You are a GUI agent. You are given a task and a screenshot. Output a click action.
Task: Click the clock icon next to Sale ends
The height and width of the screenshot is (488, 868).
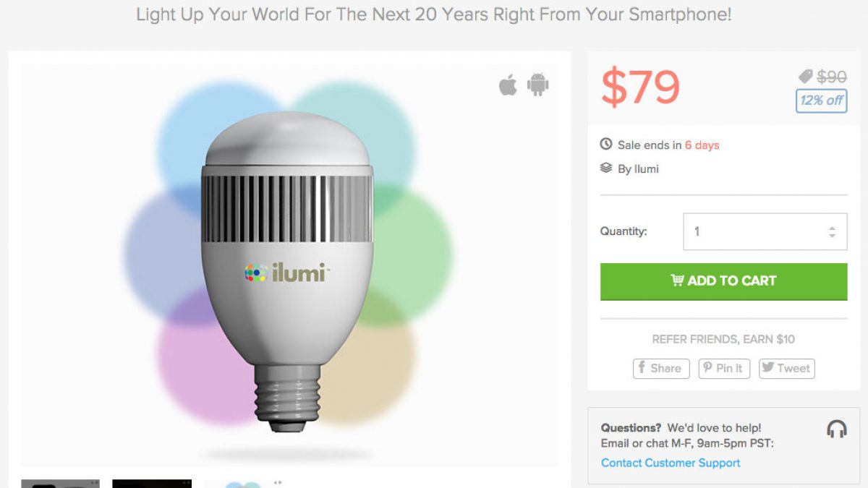pyautogui.click(x=606, y=145)
